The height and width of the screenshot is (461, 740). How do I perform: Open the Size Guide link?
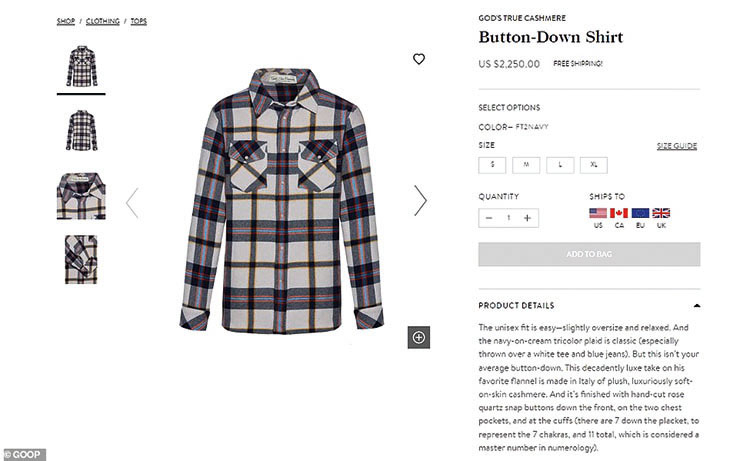677,146
